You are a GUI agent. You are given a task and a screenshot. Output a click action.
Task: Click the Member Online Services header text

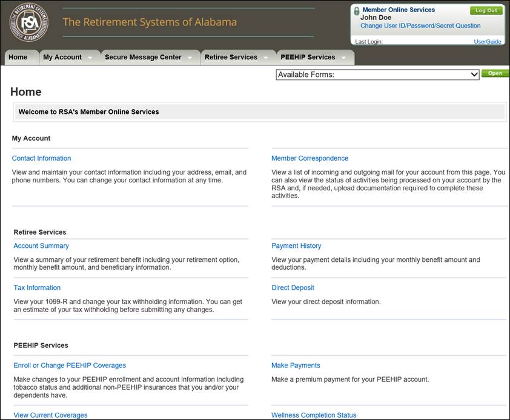pyautogui.click(x=399, y=10)
